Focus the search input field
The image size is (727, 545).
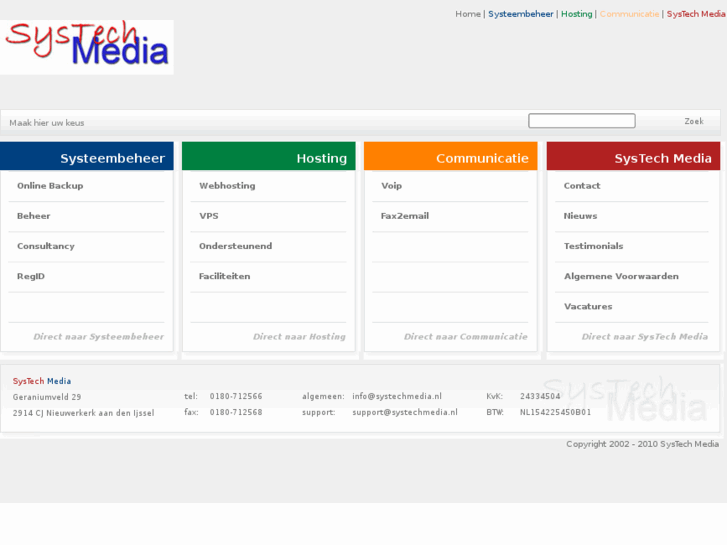tap(582, 121)
